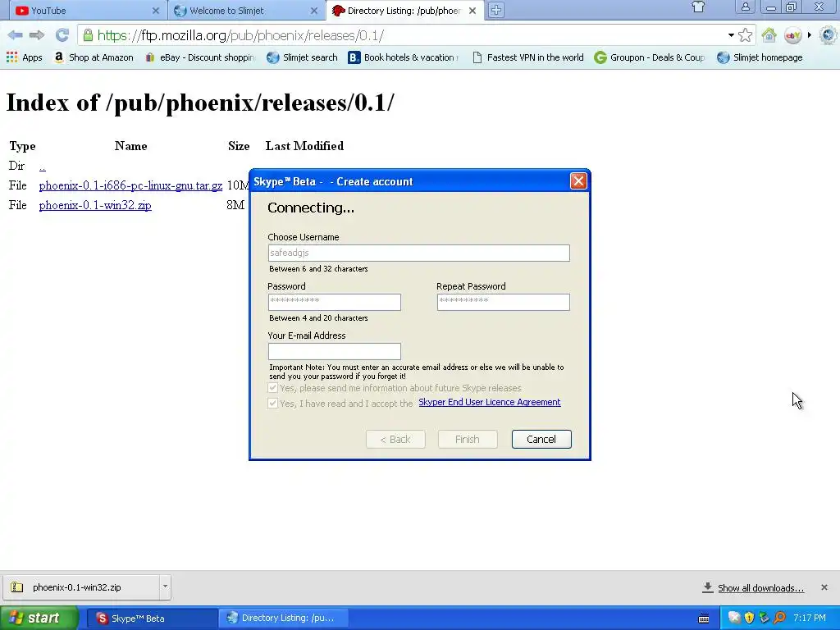Click the t-shirt theme icon
This screenshot has width=840, height=630.
(x=698, y=7)
